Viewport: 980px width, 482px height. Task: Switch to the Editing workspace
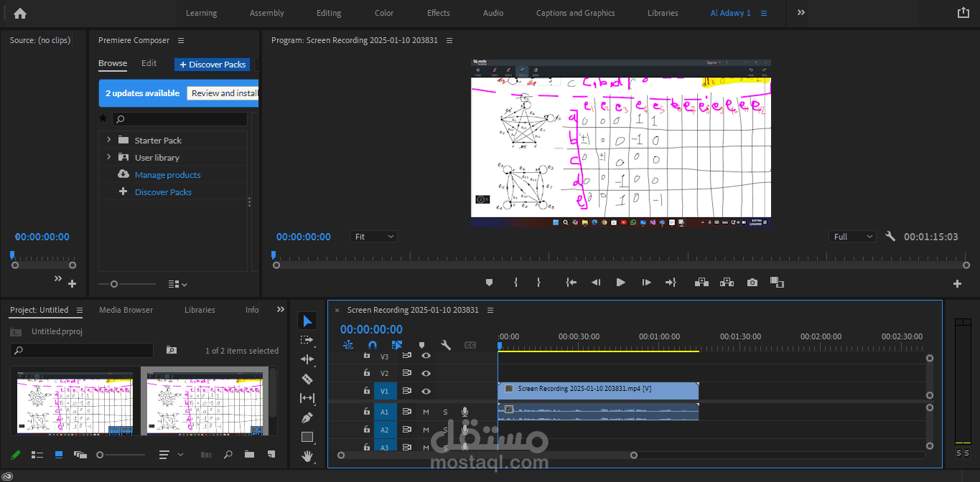329,13
